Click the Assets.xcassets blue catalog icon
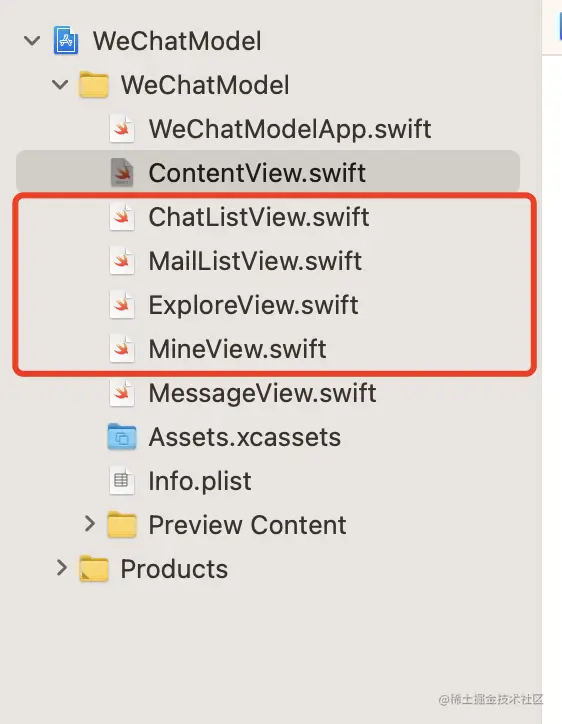The height and width of the screenshot is (724, 562). click(122, 437)
